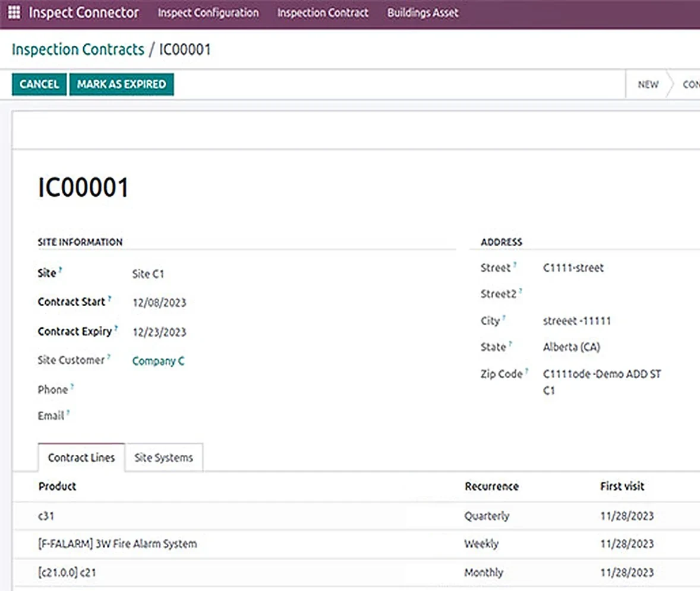
Task: Switch to the Site Systems tab
Action: [x=164, y=457]
